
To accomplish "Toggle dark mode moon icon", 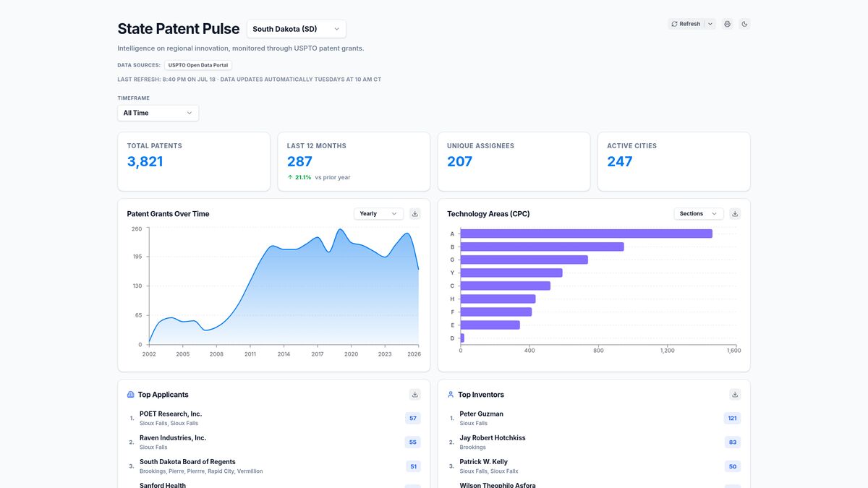I will pyautogui.click(x=745, y=24).
